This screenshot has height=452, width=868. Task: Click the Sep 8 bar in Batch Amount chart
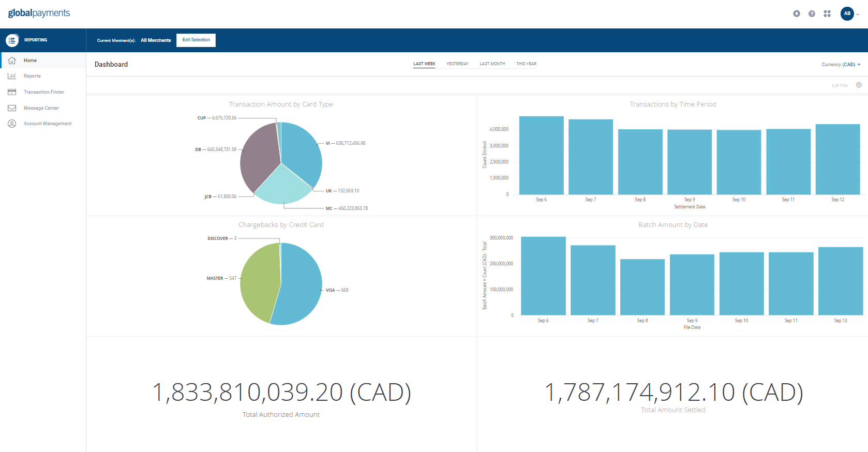pyautogui.click(x=642, y=287)
